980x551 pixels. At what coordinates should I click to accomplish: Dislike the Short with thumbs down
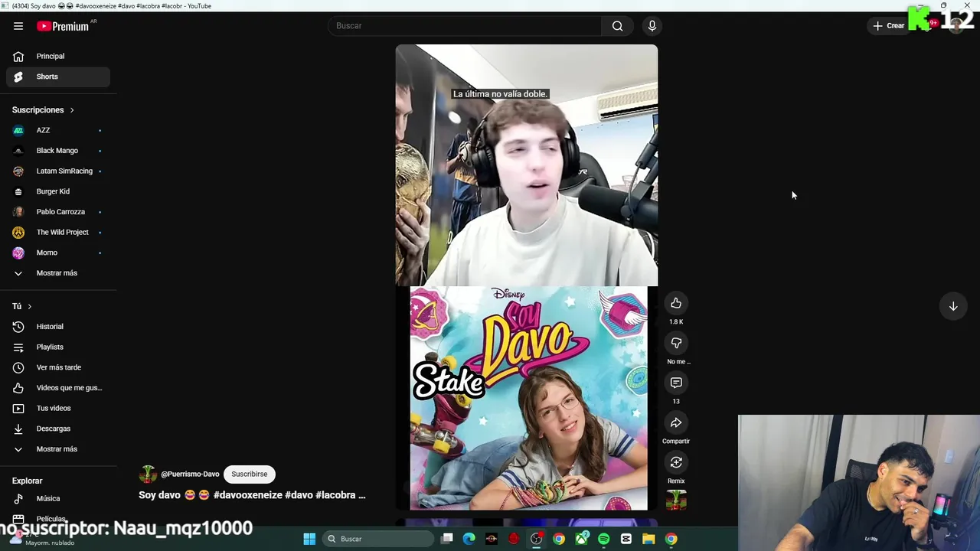[676, 343]
